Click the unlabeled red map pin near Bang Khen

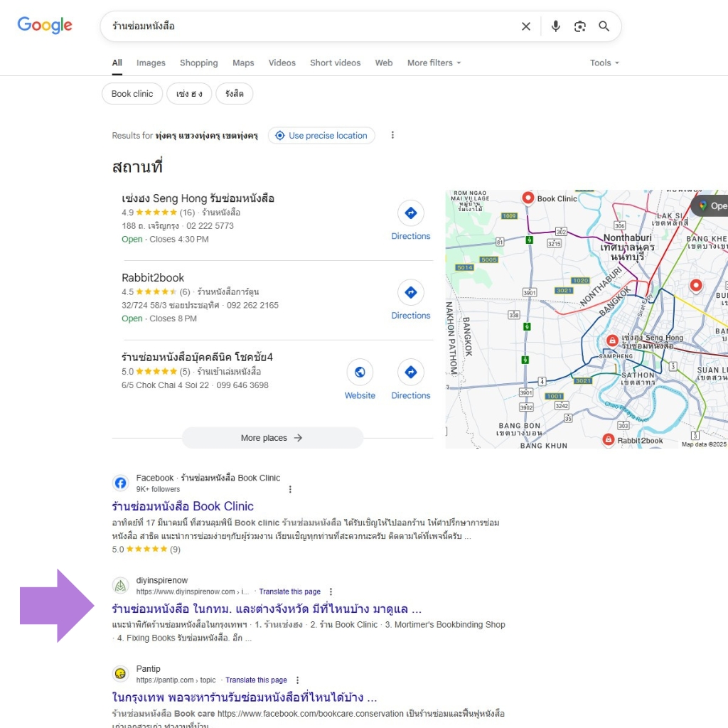696,285
